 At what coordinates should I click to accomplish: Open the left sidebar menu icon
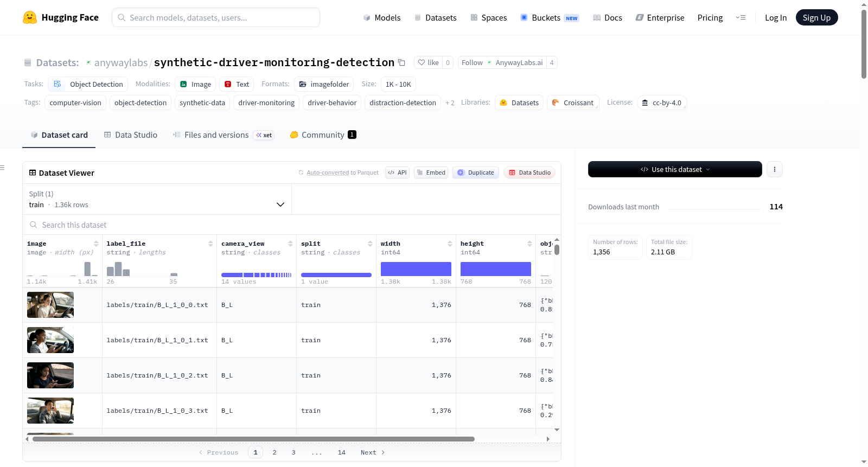click(2, 168)
